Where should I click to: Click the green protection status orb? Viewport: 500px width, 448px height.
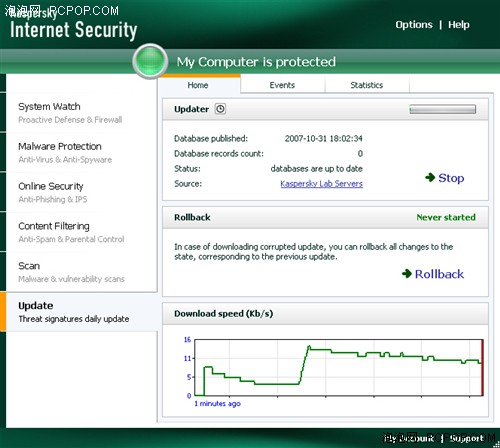pos(150,61)
